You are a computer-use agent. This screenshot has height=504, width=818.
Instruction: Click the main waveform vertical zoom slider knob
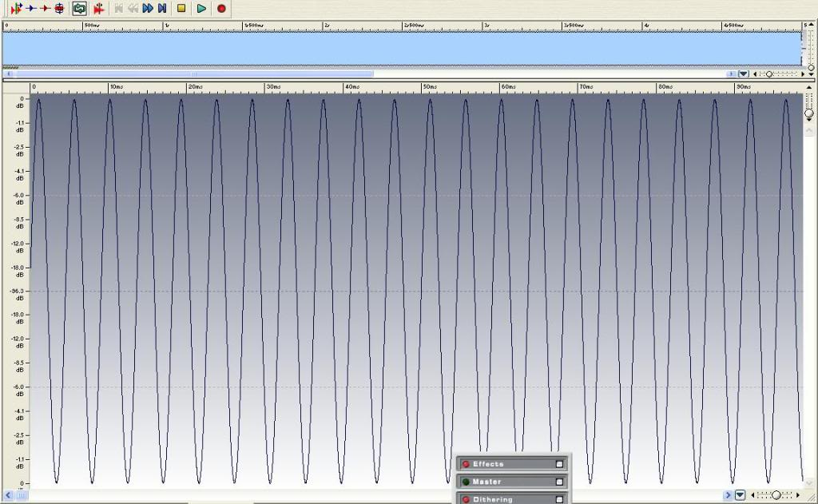coord(809,113)
